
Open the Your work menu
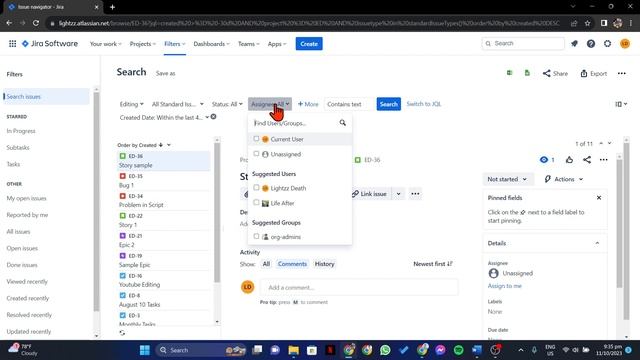tap(105, 44)
